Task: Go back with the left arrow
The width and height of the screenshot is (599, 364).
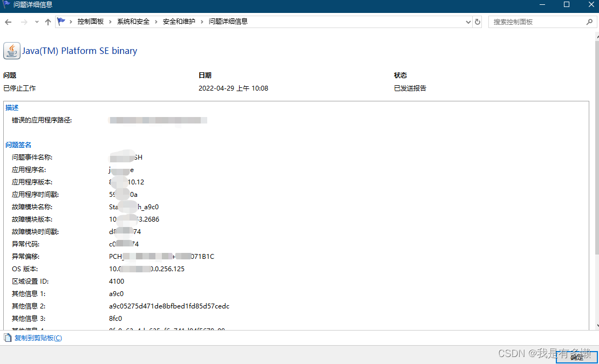Action: click(x=8, y=22)
